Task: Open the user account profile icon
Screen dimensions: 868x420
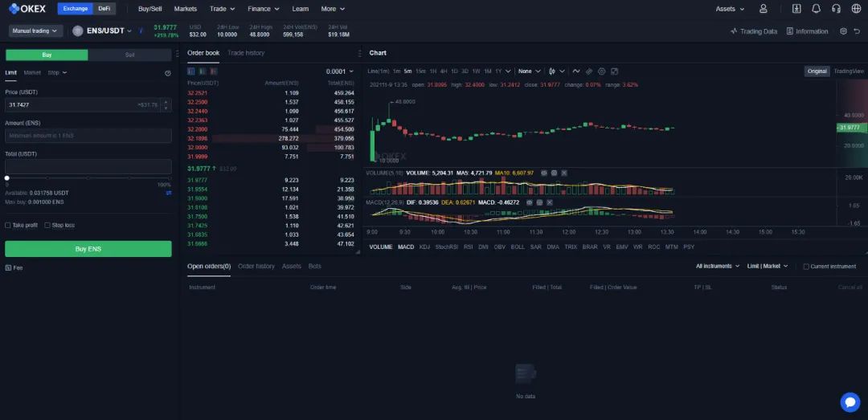Action: (764, 9)
